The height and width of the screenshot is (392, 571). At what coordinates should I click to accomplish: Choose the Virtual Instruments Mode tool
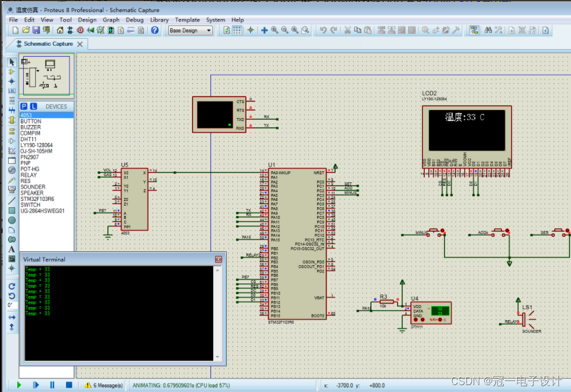[x=12, y=189]
